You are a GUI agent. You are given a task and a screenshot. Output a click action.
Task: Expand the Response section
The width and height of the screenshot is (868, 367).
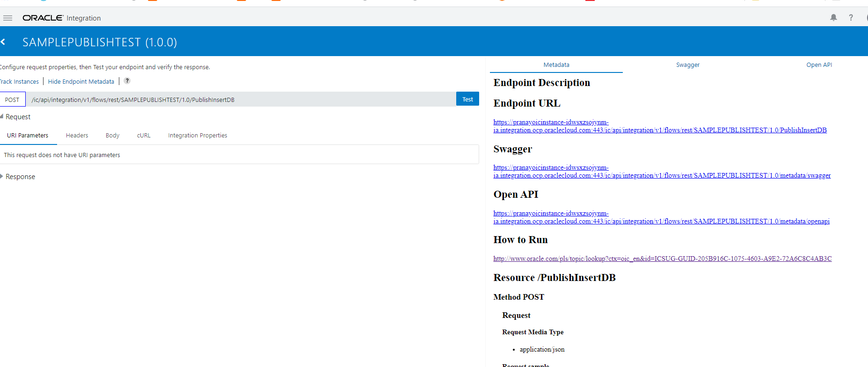coord(2,176)
